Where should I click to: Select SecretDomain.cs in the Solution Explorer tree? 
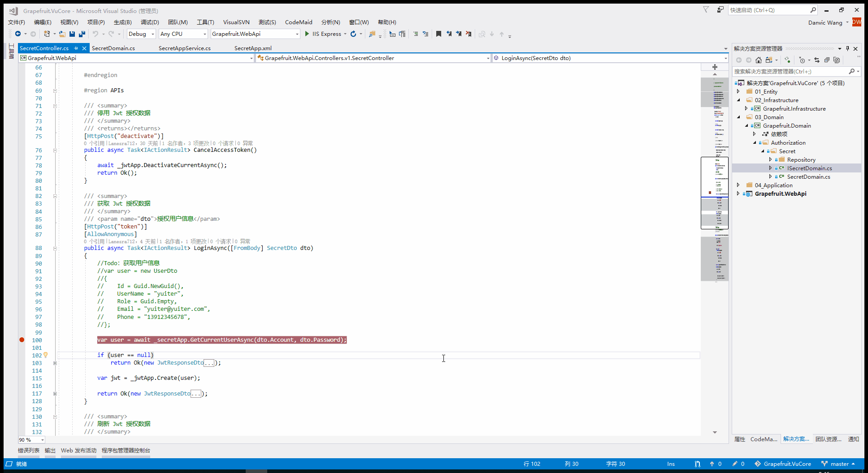coord(808,176)
